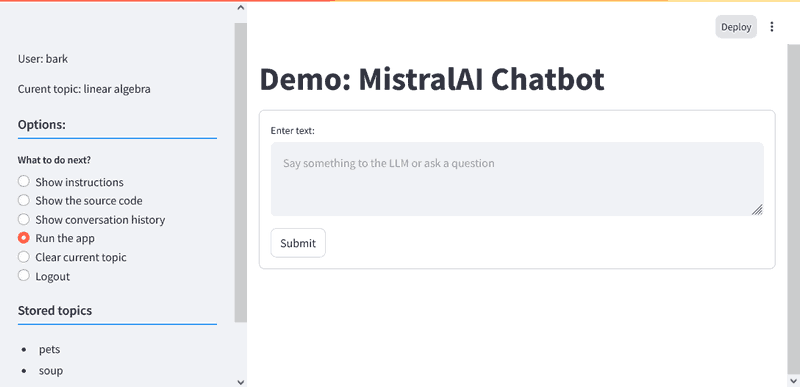Click the Deploy button
The height and width of the screenshot is (387, 800).
click(x=736, y=27)
